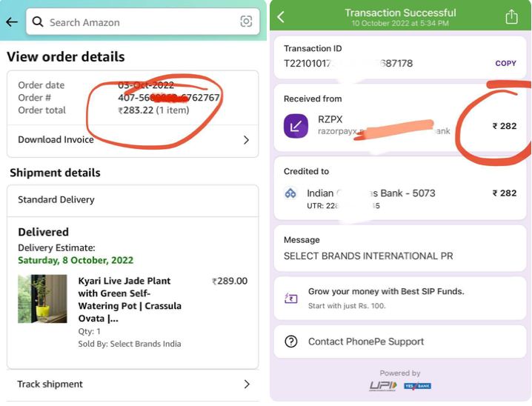Tap the search magnifier icon

pos(38,22)
